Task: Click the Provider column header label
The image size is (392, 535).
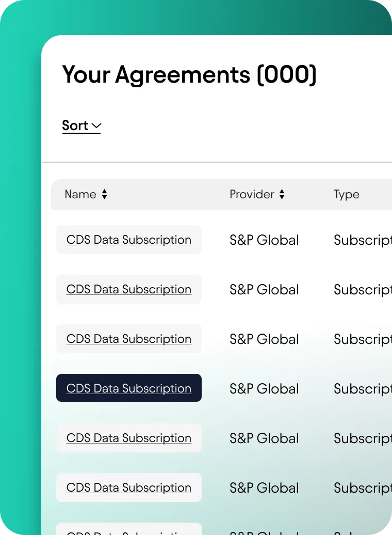Action: tap(252, 194)
